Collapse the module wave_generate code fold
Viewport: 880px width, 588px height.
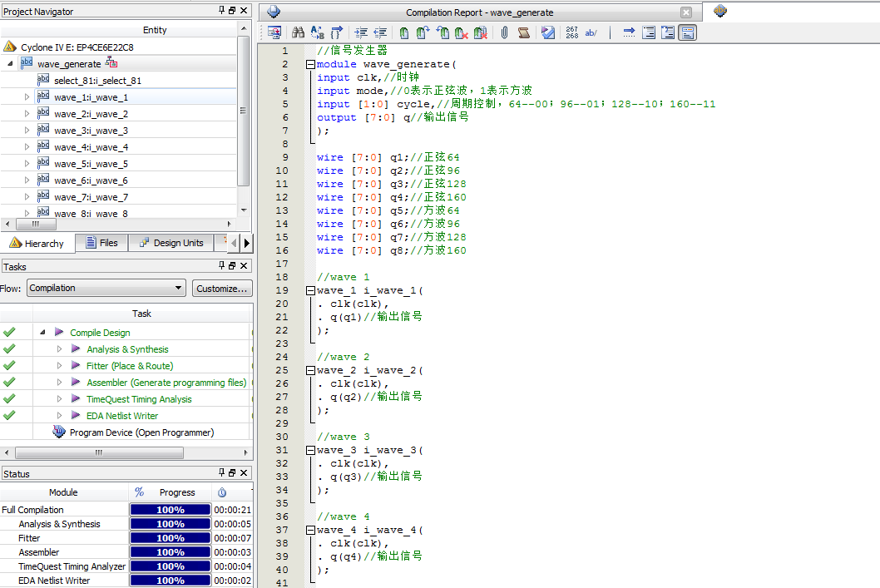tap(310, 64)
